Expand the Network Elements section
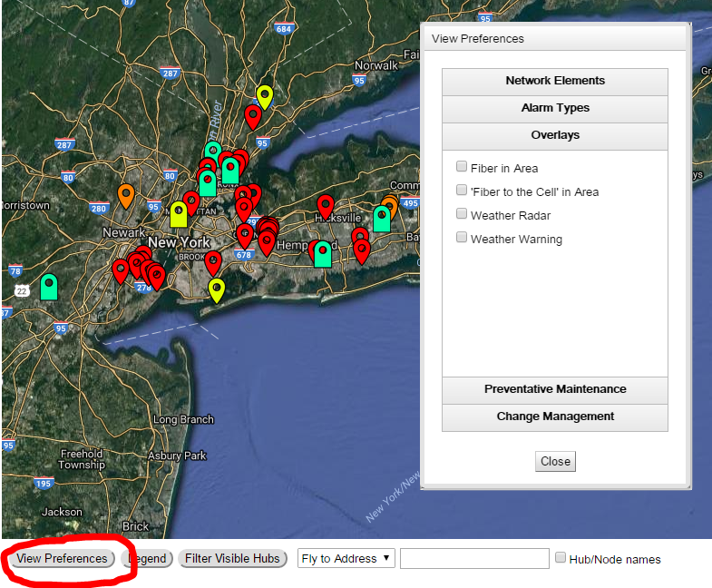This screenshot has width=712, height=588. pyautogui.click(x=554, y=81)
